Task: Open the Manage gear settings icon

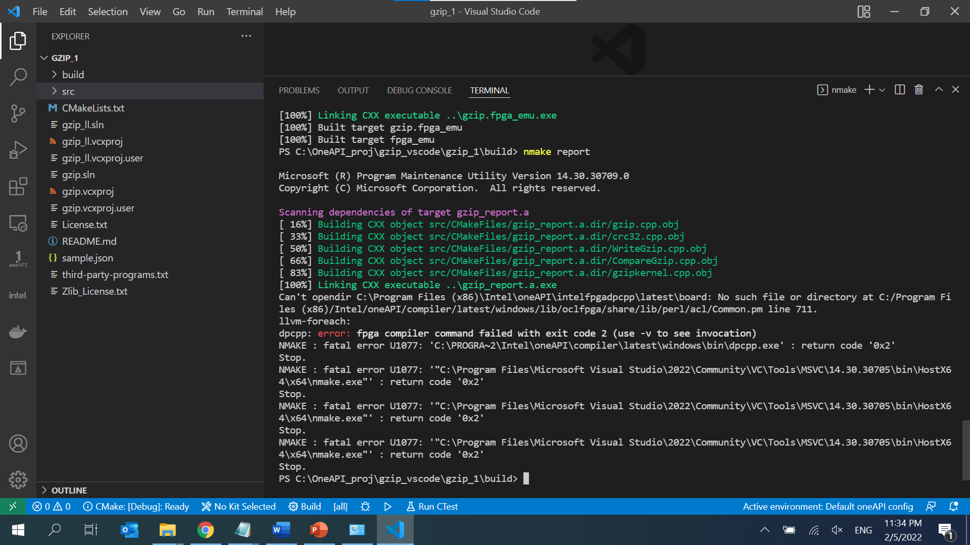Action: [18, 480]
